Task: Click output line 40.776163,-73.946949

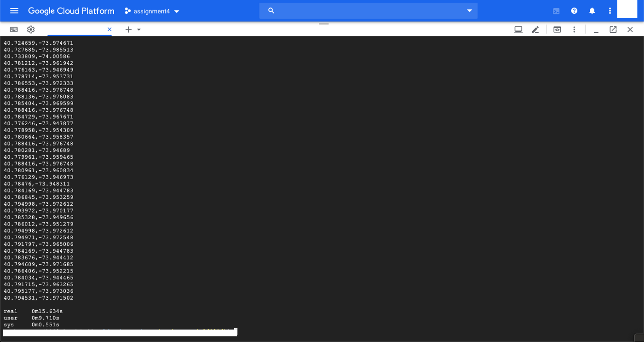Action: 39,70
